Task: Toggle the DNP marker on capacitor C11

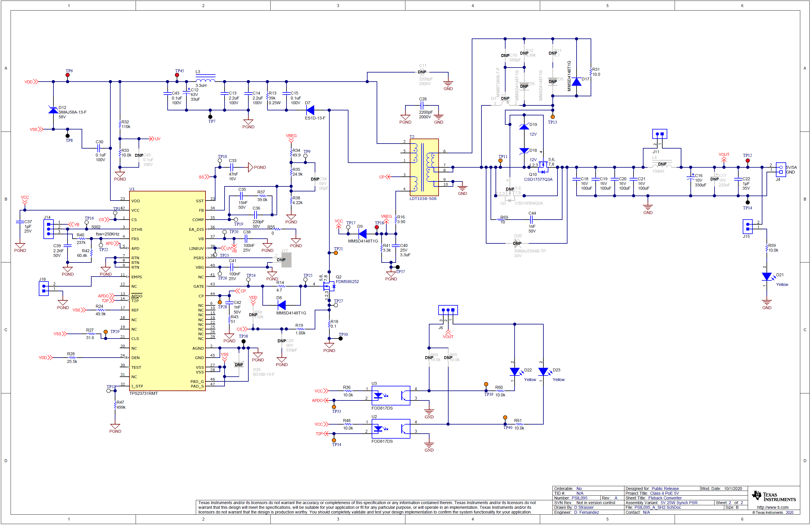Action: coord(422,72)
